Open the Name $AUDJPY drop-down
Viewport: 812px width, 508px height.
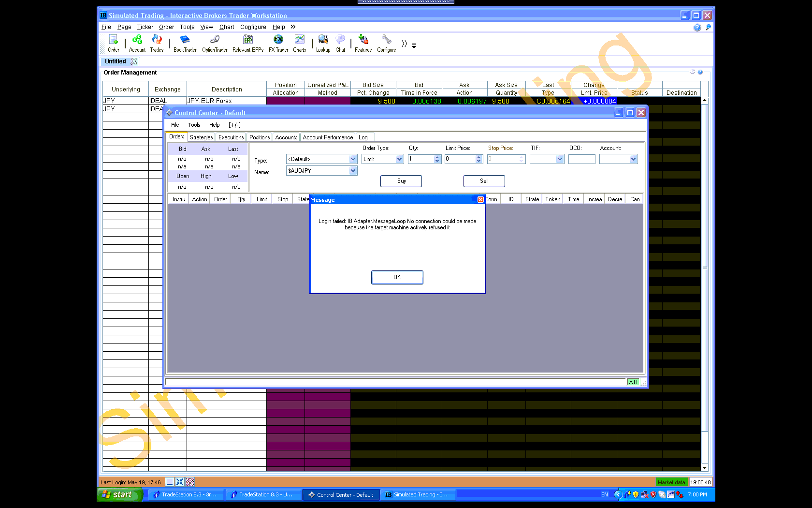[x=353, y=171]
